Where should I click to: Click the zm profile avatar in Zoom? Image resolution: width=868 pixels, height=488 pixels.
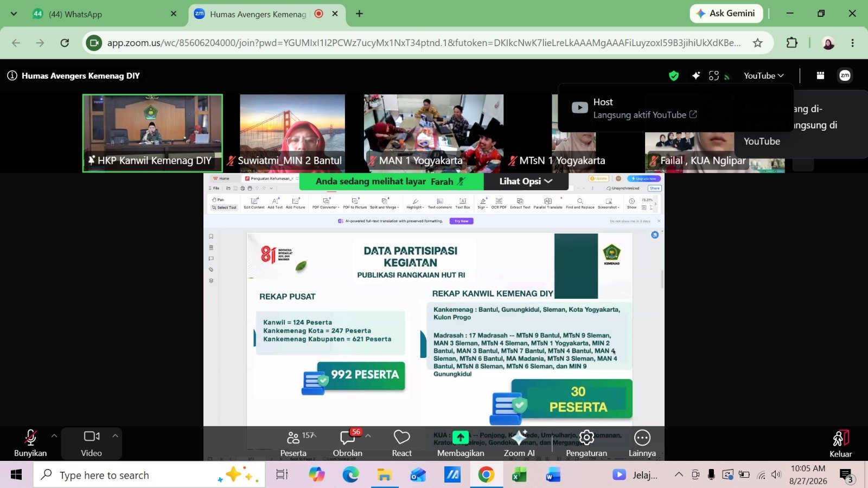pyautogui.click(x=845, y=76)
